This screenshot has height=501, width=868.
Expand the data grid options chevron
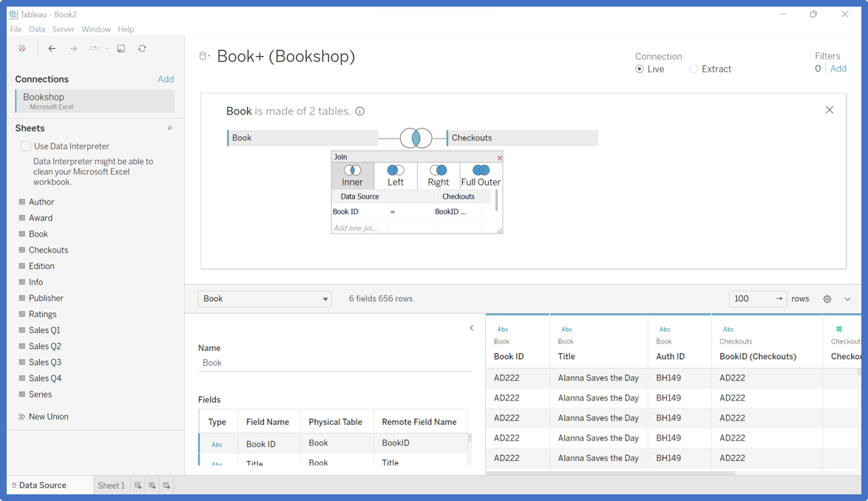(847, 299)
